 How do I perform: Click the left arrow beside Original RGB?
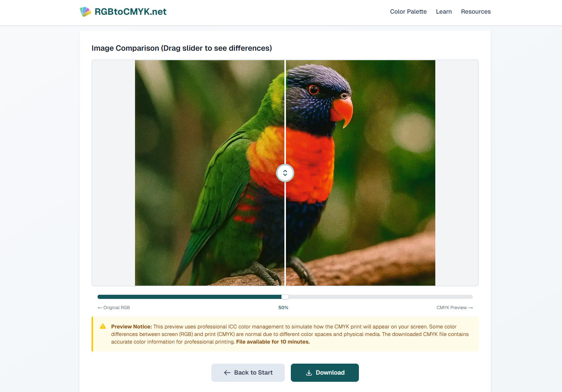pyautogui.click(x=100, y=308)
